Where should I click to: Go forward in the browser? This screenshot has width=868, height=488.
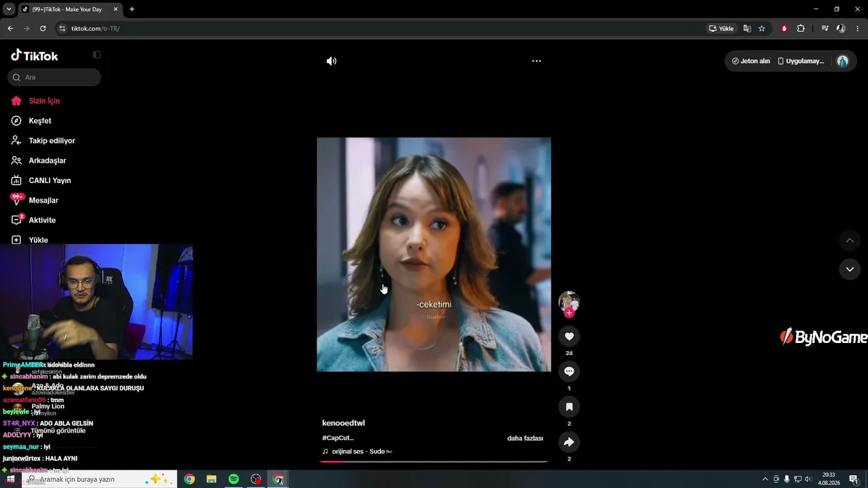click(26, 28)
